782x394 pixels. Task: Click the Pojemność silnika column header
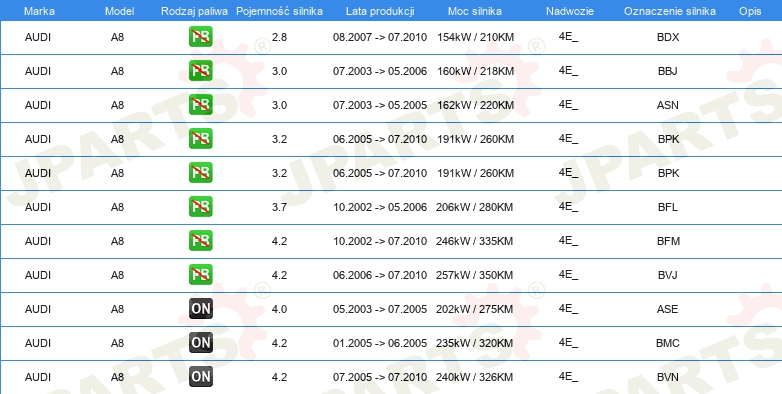pos(279,11)
